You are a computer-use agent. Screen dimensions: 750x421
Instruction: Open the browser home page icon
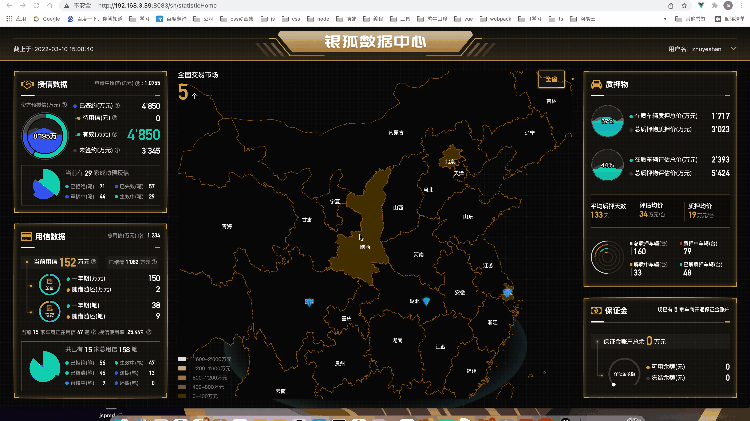[50, 5]
